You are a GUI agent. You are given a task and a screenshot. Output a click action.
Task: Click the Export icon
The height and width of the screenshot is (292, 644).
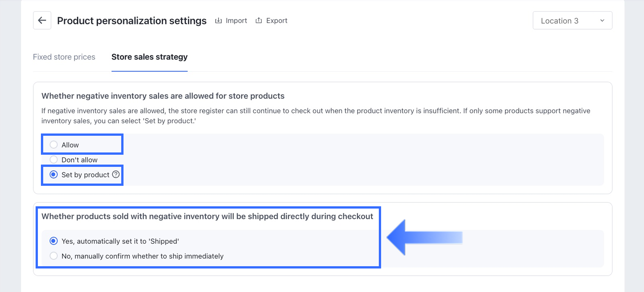click(259, 20)
